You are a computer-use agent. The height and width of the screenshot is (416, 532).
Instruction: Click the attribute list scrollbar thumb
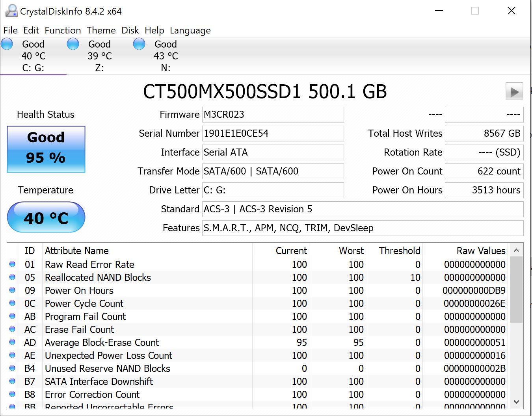click(516, 290)
